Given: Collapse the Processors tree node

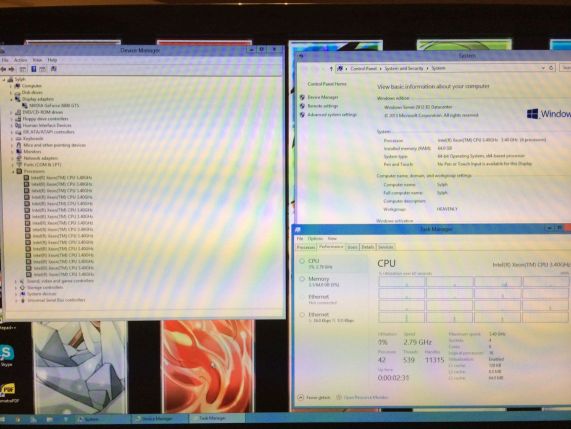Looking at the screenshot, I should [13, 171].
